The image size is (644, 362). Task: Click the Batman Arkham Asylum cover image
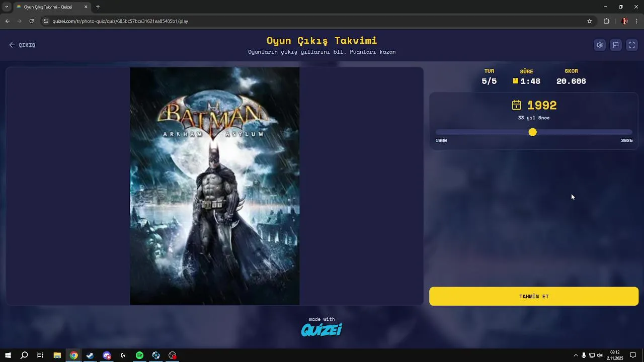coord(214,186)
